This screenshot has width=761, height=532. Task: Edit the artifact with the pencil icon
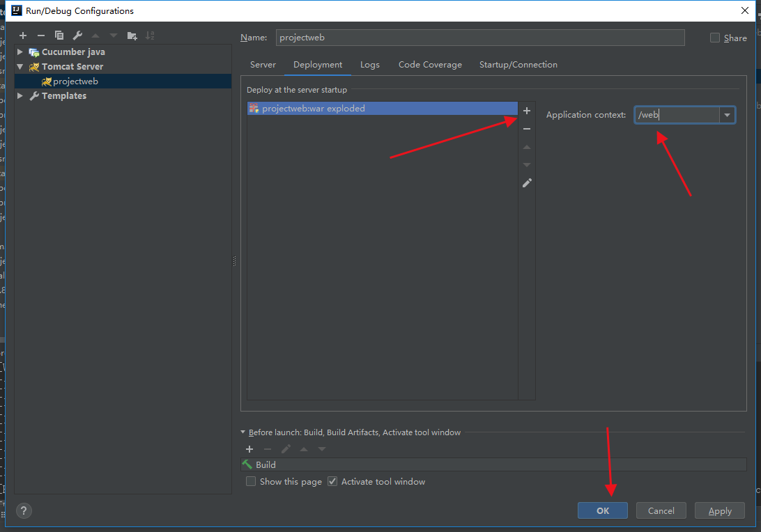(527, 183)
